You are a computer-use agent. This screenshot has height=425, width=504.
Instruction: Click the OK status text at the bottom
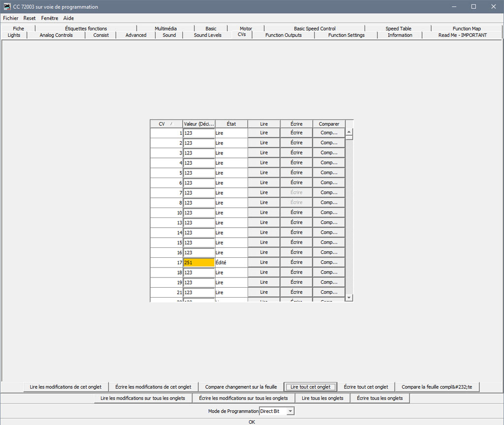(x=252, y=422)
